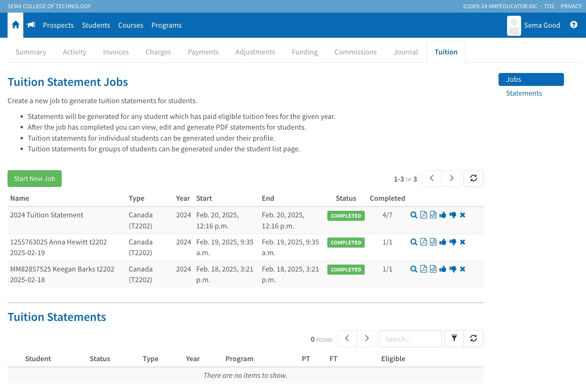Go to previous page of tuition statements
The width and height of the screenshot is (586, 392).
347,339
